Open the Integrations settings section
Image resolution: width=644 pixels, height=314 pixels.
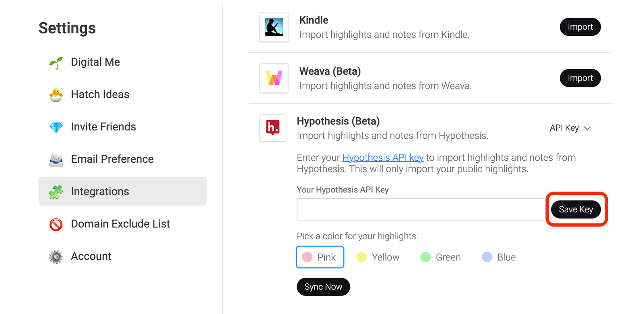123,191
